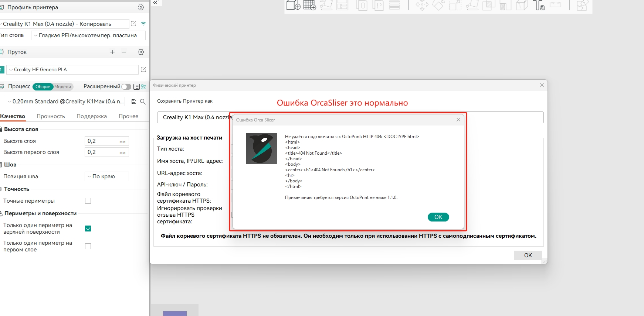Select the Rotate tool icon
Screen dimensions: 644x316
(x=438, y=5)
